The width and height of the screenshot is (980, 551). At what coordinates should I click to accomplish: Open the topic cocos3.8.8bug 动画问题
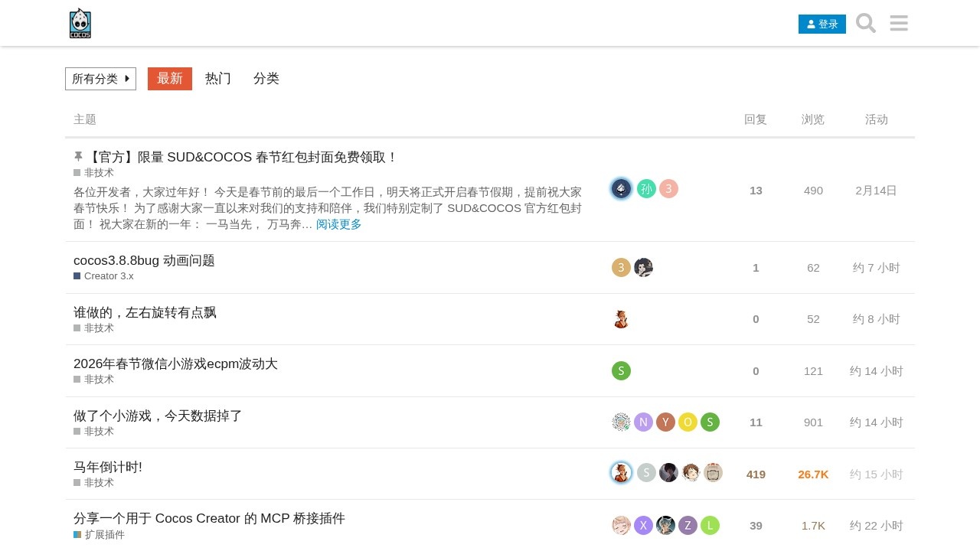[x=143, y=260]
